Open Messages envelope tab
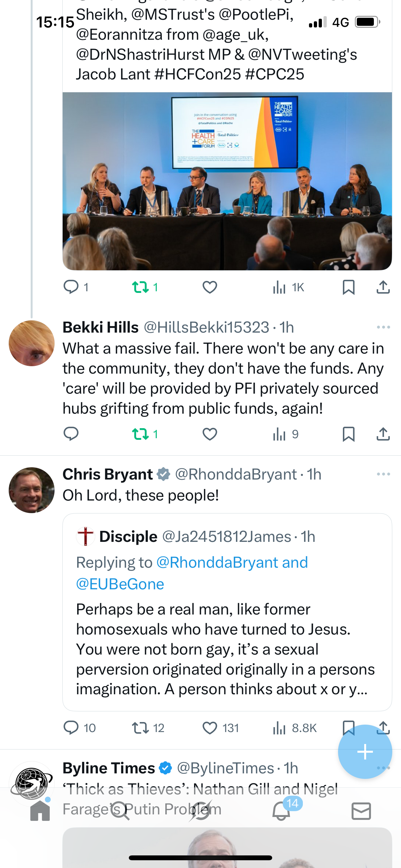The height and width of the screenshot is (868, 401). (x=361, y=811)
